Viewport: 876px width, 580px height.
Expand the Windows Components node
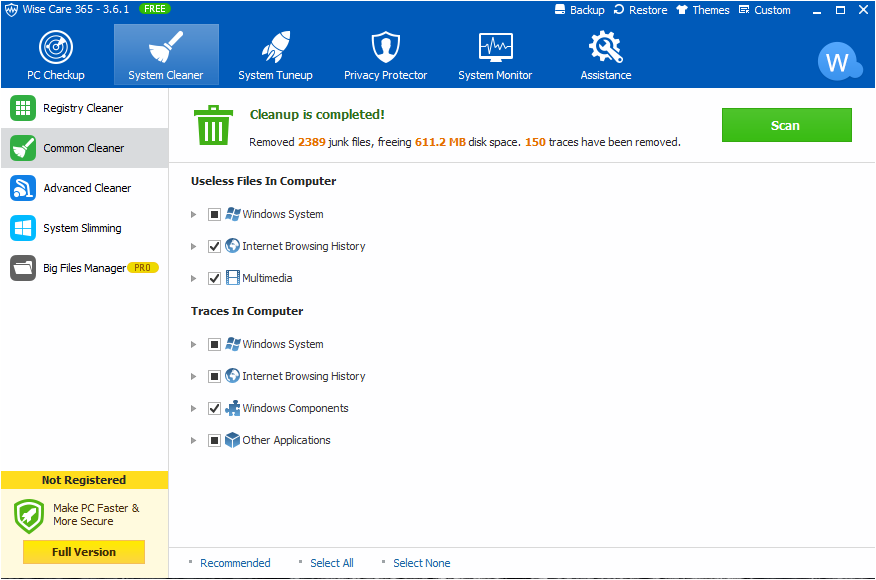click(x=193, y=408)
